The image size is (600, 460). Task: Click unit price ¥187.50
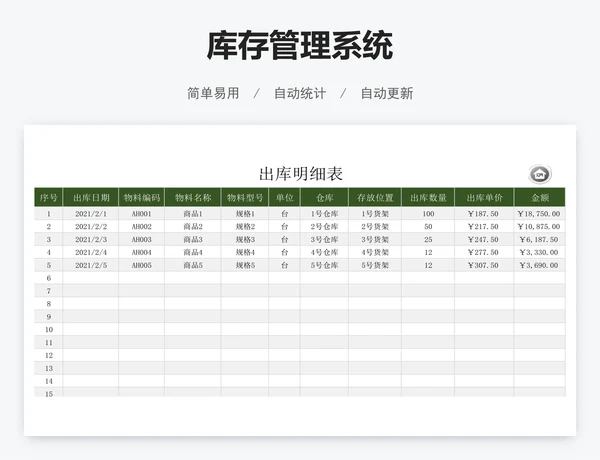[x=484, y=214]
